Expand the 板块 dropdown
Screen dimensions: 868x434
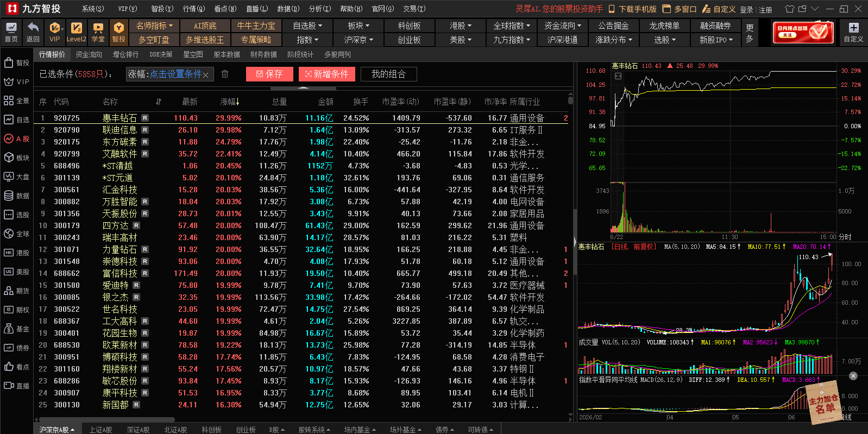(x=358, y=26)
